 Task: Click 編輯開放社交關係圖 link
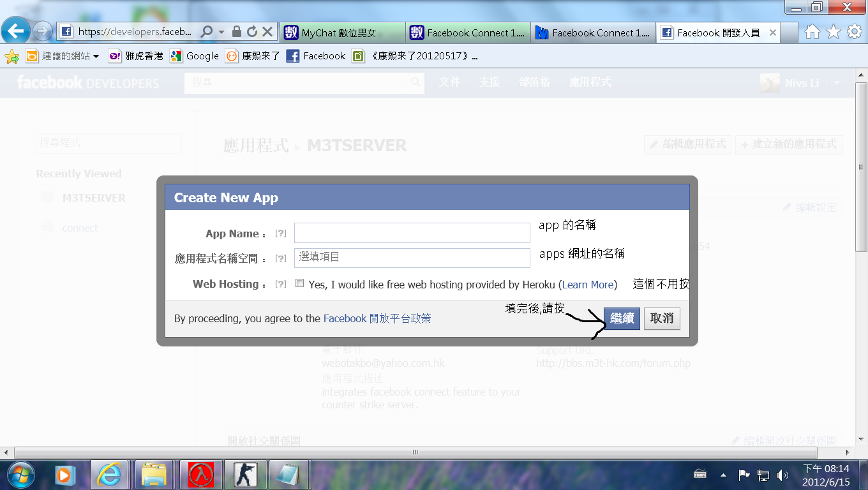(784, 441)
